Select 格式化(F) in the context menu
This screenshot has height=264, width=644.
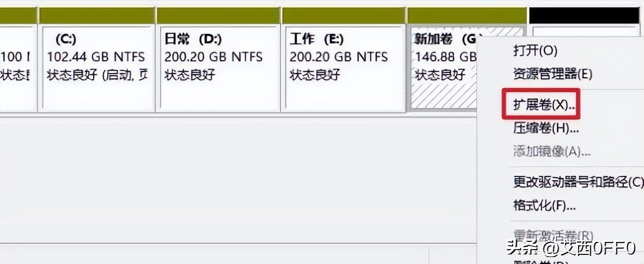pyautogui.click(x=544, y=206)
